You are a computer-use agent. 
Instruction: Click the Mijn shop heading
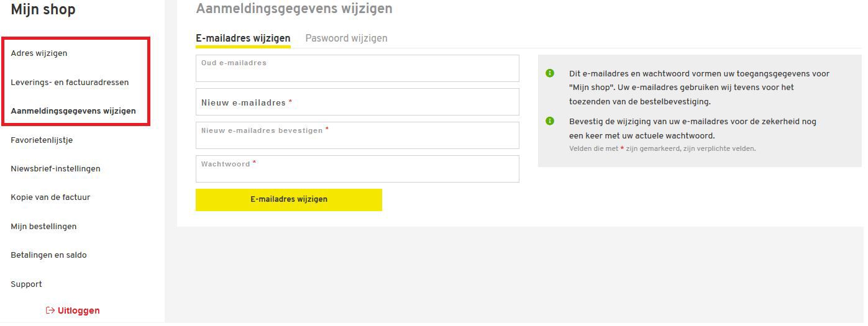(43, 9)
